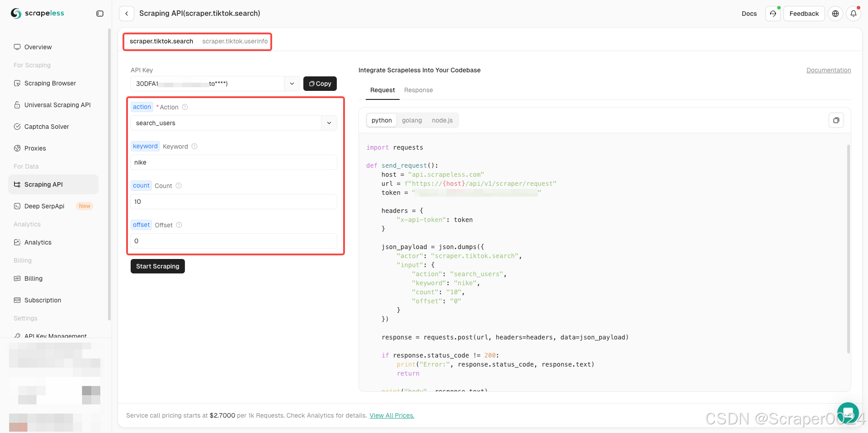Click the 'count' parameter tag

pyautogui.click(x=141, y=186)
